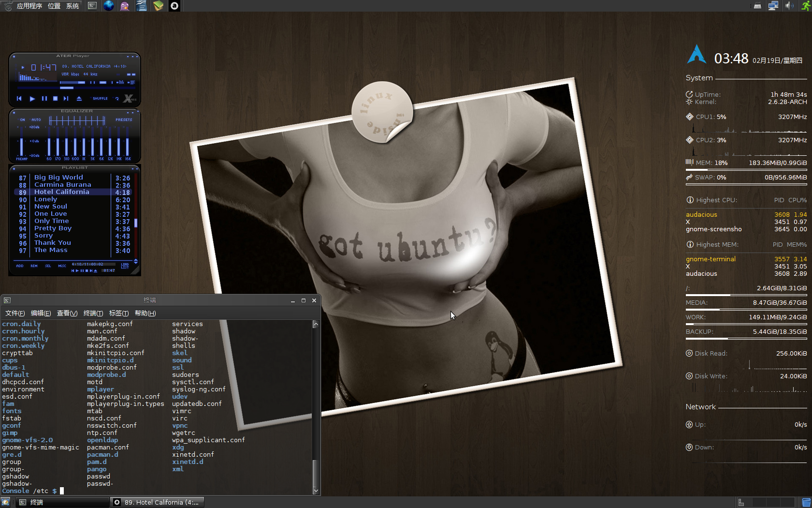Click the main play button in ATER Player
The width and height of the screenshot is (812, 508).
(32, 99)
